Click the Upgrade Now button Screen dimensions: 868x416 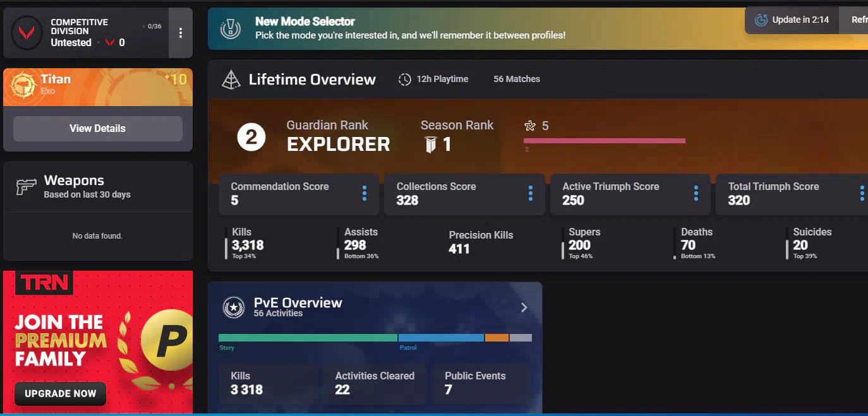[x=61, y=393]
